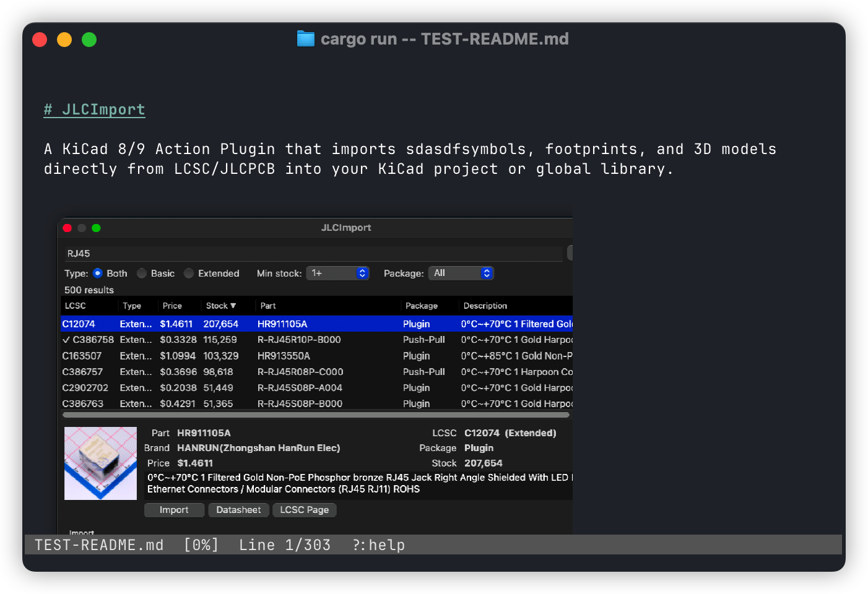Click the RJ45 connector product thumbnail
868x594 pixels.
pos(100,463)
